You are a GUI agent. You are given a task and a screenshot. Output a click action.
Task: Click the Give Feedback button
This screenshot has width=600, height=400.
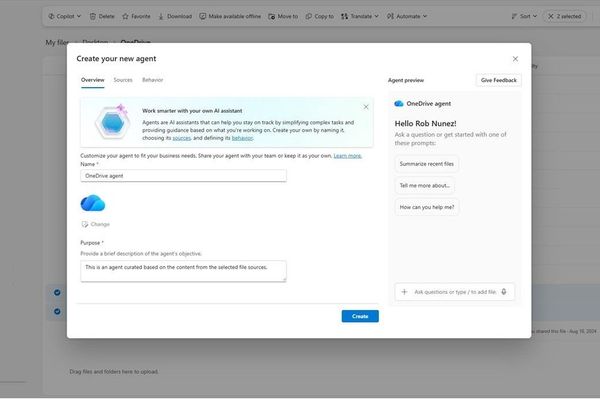(499, 80)
